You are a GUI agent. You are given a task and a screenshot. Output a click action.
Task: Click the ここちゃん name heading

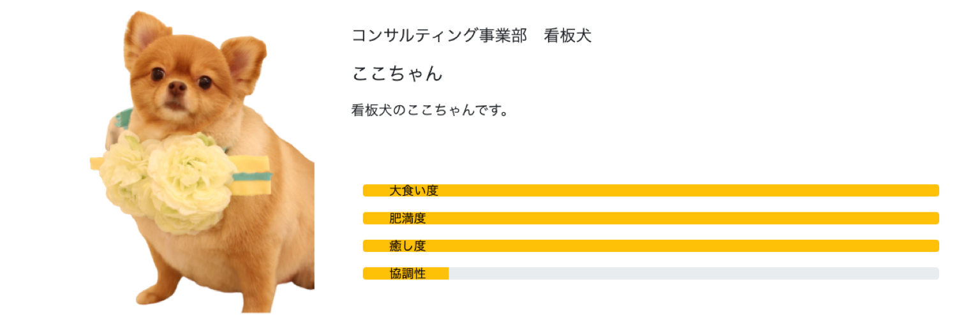(x=397, y=73)
